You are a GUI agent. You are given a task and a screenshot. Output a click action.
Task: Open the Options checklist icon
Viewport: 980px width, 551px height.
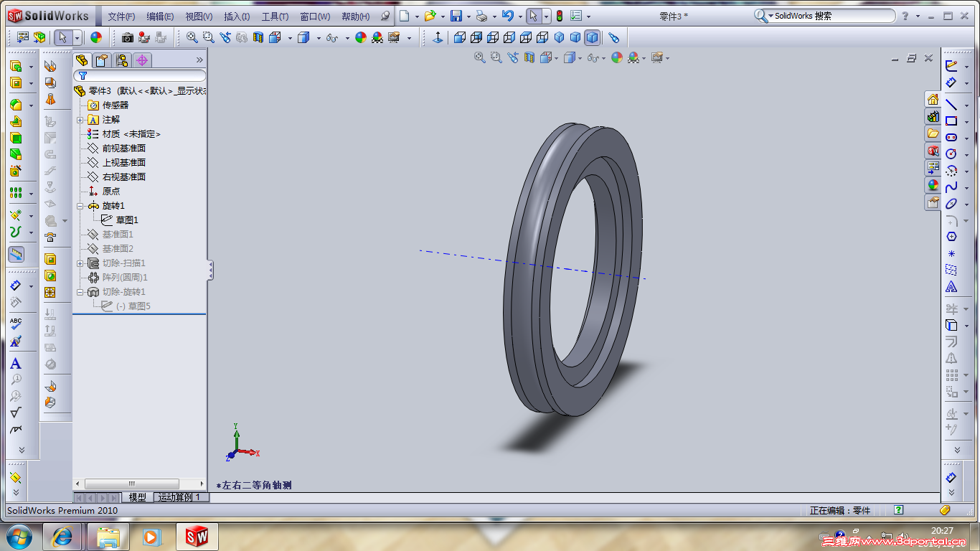tap(575, 16)
